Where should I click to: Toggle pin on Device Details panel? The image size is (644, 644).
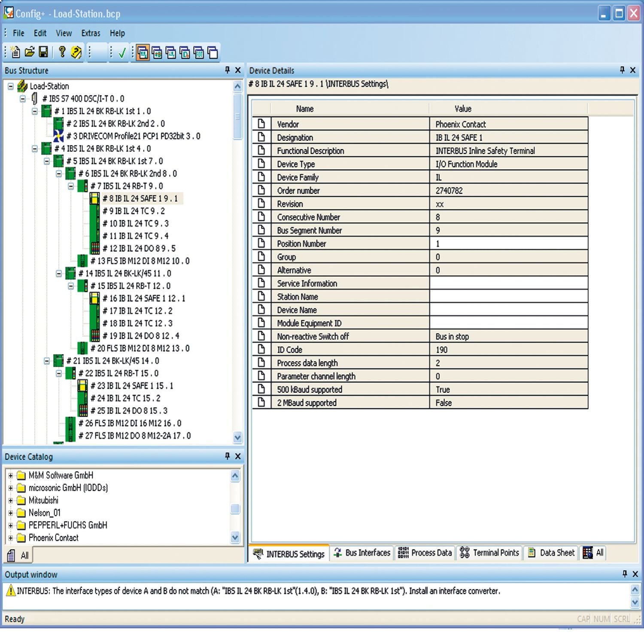[622, 70]
